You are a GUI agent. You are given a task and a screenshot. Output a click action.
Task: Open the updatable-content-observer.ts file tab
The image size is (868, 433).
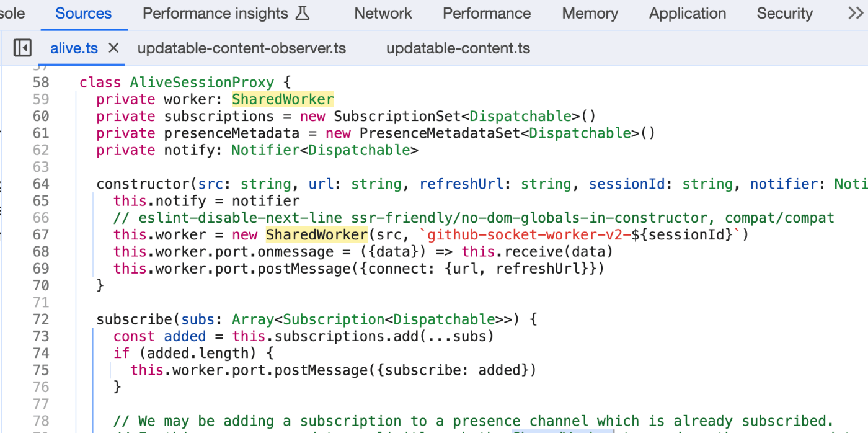241,48
